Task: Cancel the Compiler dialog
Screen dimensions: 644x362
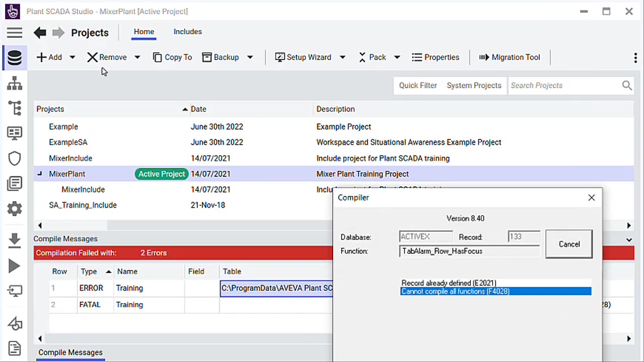Action: coord(569,244)
